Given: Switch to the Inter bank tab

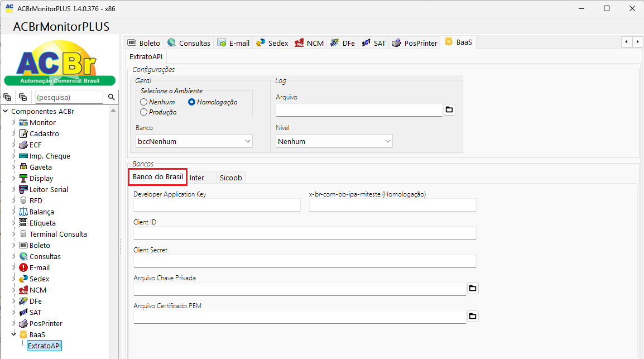Looking at the screenshot, I should tap(197, 178).
